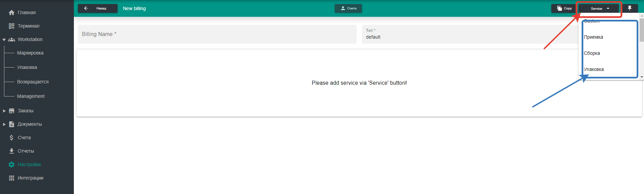Click the gear icon beside Настройки

point(11,164)
